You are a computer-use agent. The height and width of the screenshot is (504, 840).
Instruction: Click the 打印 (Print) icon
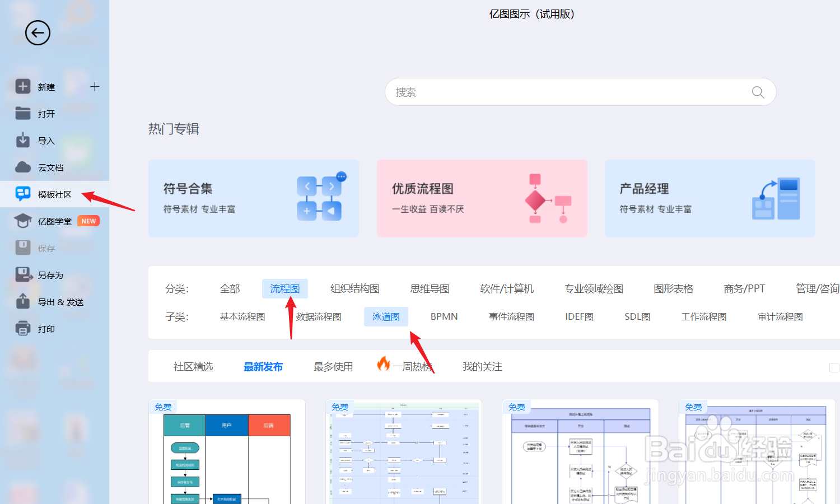click(22, 329)
